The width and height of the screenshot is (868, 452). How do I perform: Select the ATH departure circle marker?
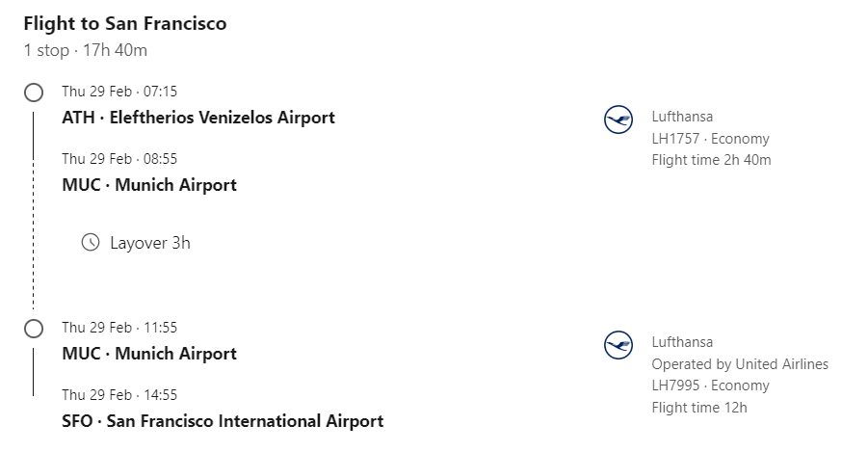pyautogui.click(x=34, y=93)
